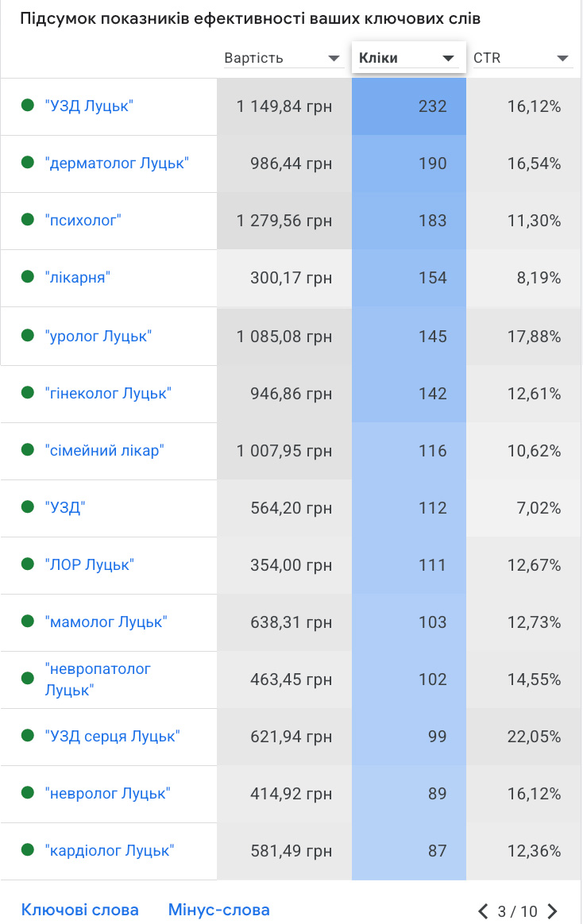Click the green status dot beside "ЛОР Луцьк"
The image size is (583, 924).
(28, 564)
